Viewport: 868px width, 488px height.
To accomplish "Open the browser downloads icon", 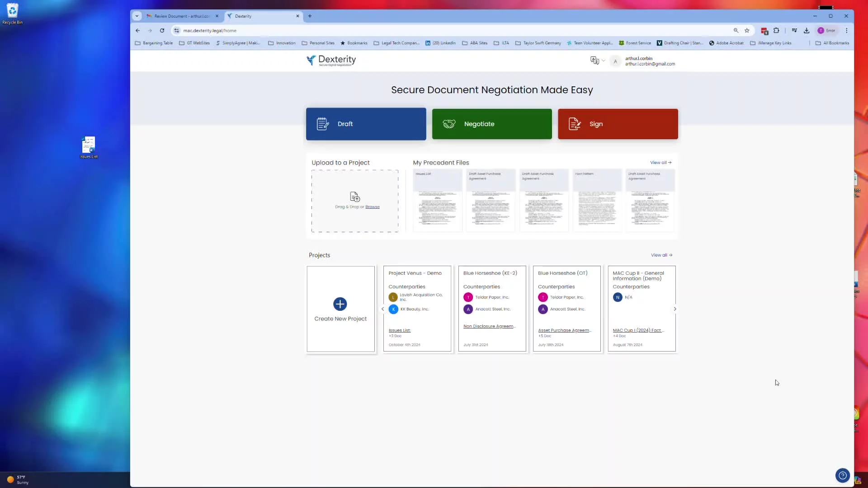I will pos(807,31).
